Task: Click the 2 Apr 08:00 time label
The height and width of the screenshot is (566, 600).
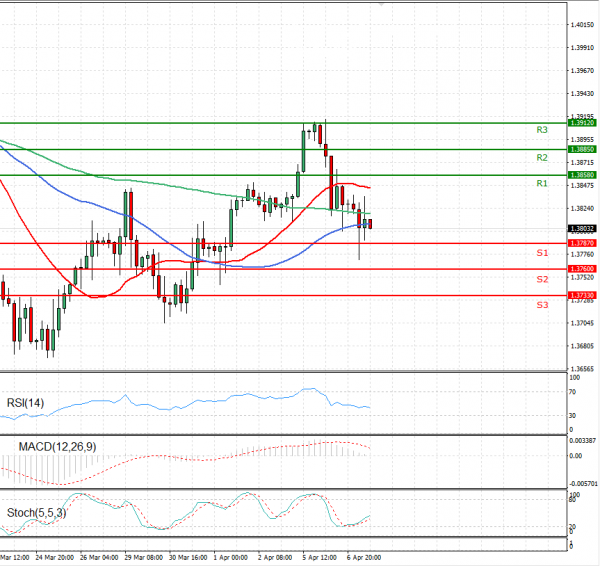Action: tap(275, 558)
